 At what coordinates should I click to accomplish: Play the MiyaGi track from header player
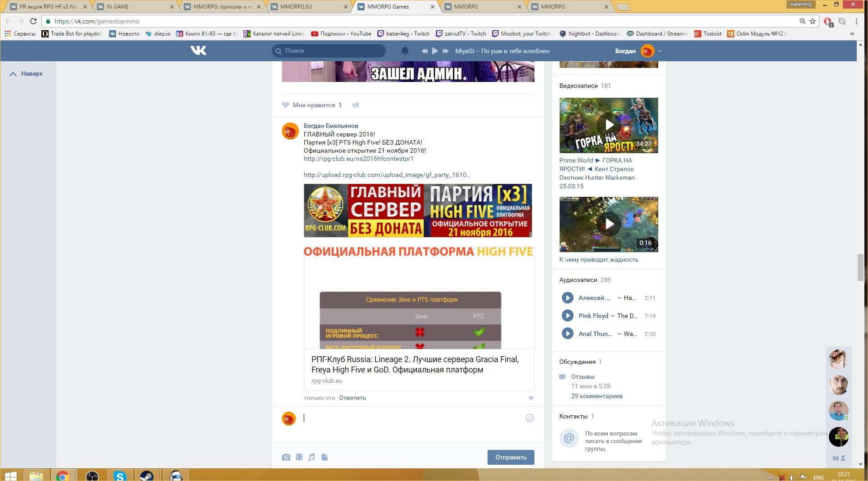[435, 51]
